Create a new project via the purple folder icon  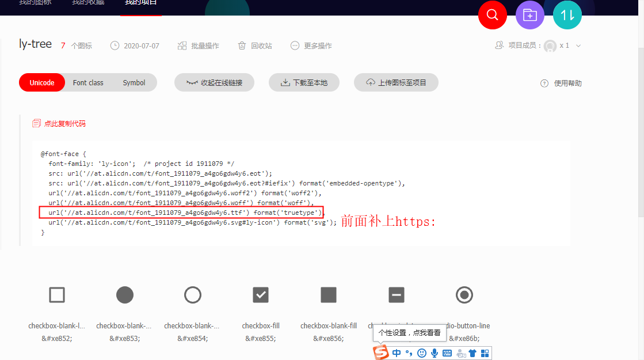529,15
